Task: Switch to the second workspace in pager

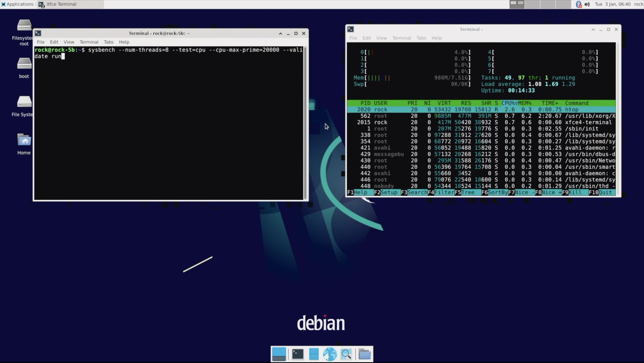Action: (x=532, y=4)
